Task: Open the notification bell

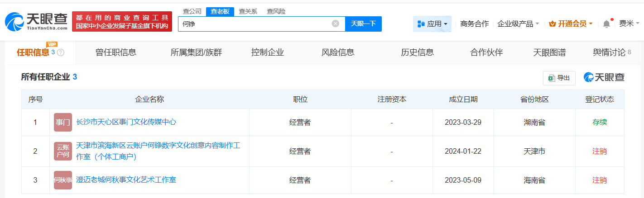Action: pyautogui.click(x=606, y=24)
